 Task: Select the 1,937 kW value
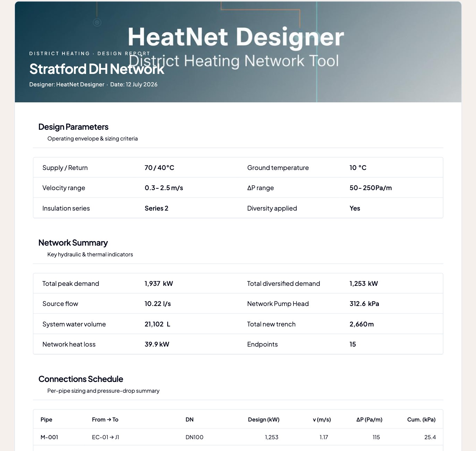click(x=159, y=284)
